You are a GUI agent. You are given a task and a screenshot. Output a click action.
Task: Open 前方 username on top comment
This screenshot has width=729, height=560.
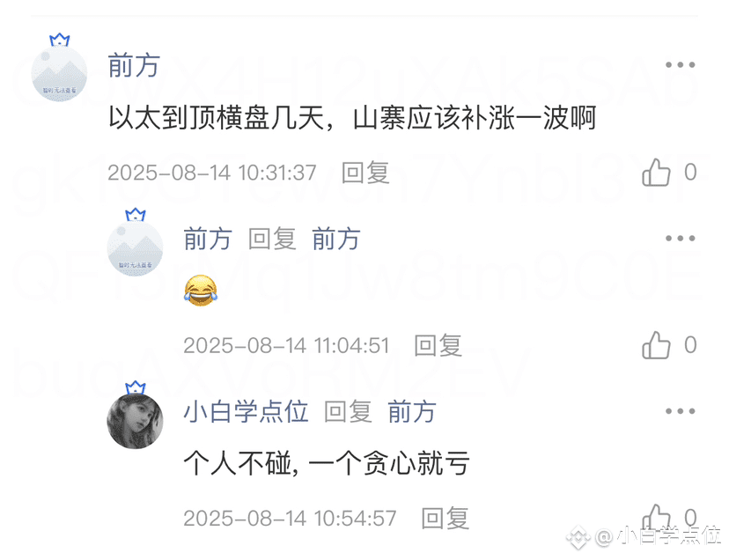coord(134,65)
